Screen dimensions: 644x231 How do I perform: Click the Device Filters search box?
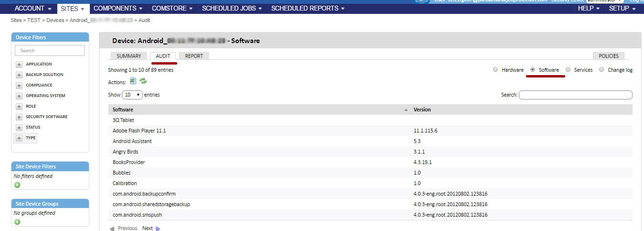50,50
